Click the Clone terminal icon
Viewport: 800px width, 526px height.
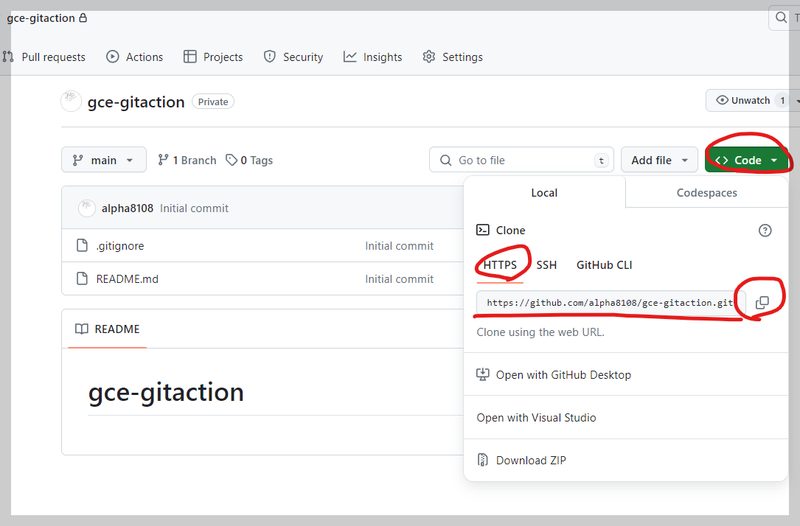click(x=482, y=230)
